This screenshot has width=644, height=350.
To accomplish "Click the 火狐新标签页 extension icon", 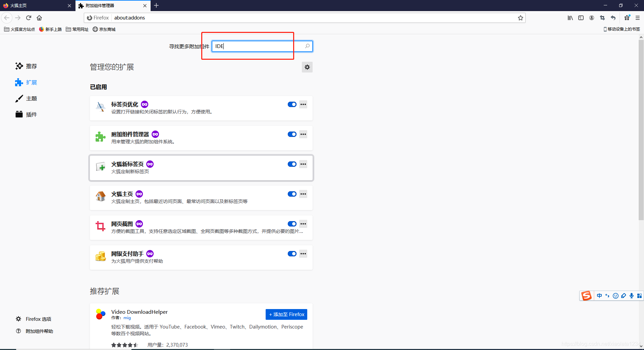I will 101,167.
